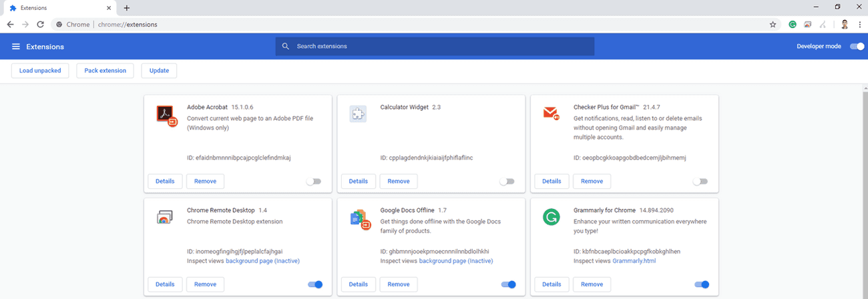The image size is (868, 299).
Task: Open the Chrome Remote Desktop toolbar icon
Action: [808, 24]
